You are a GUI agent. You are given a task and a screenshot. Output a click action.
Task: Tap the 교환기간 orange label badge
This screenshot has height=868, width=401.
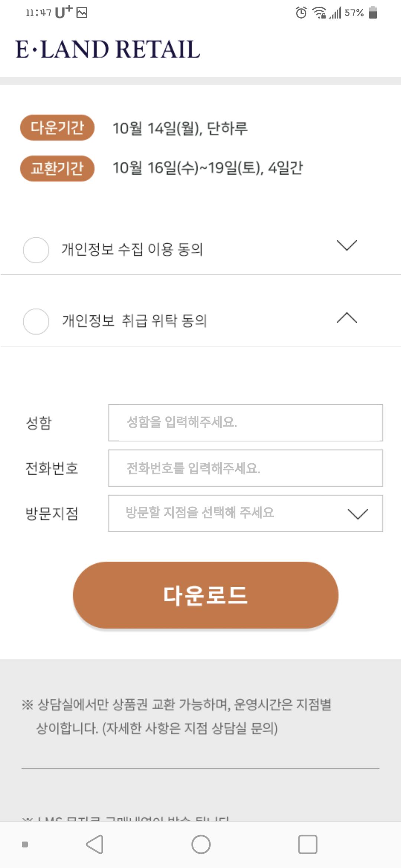pos(57,168)
